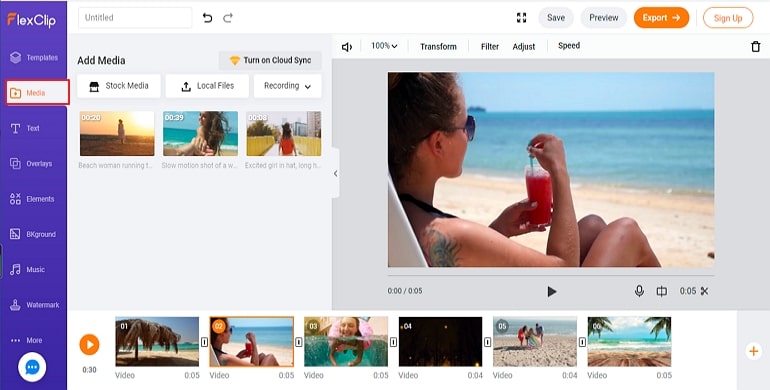The image size is (770, 390).
Task: Enter fullscreen mode
Action: (x=522, y=18)
